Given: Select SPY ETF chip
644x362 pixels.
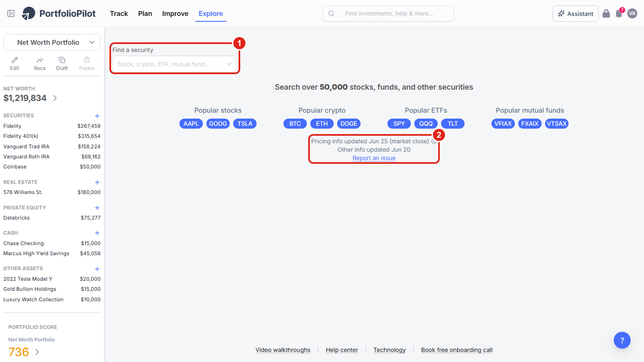Looking at the screenshot, I should pyautogui.click(x=399, y=124).
